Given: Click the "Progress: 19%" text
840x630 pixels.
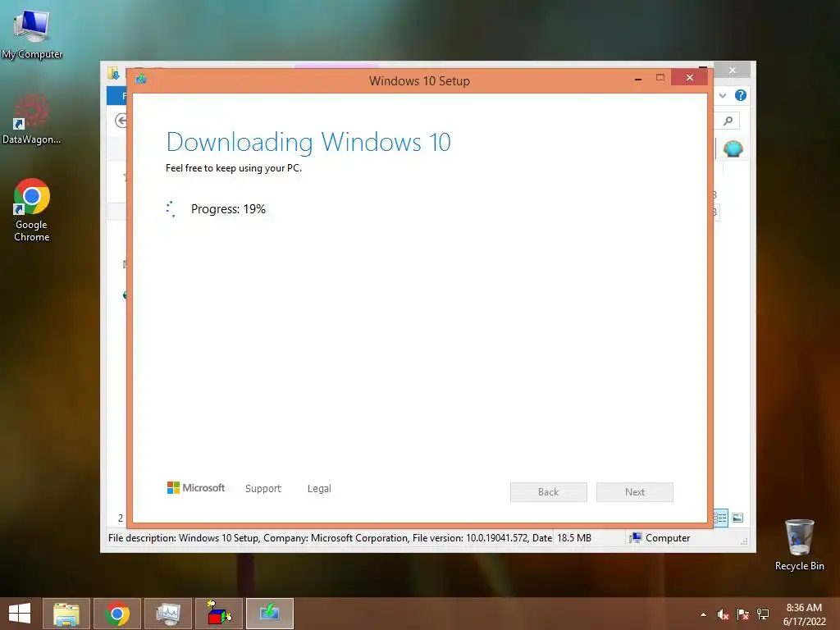Looking at the screenshot, I should pos(228,209).
